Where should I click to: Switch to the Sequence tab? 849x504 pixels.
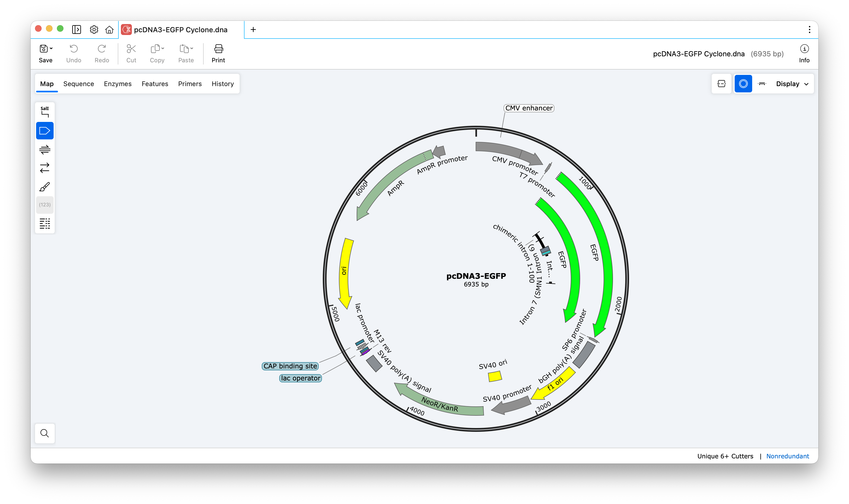pos(78,84)
